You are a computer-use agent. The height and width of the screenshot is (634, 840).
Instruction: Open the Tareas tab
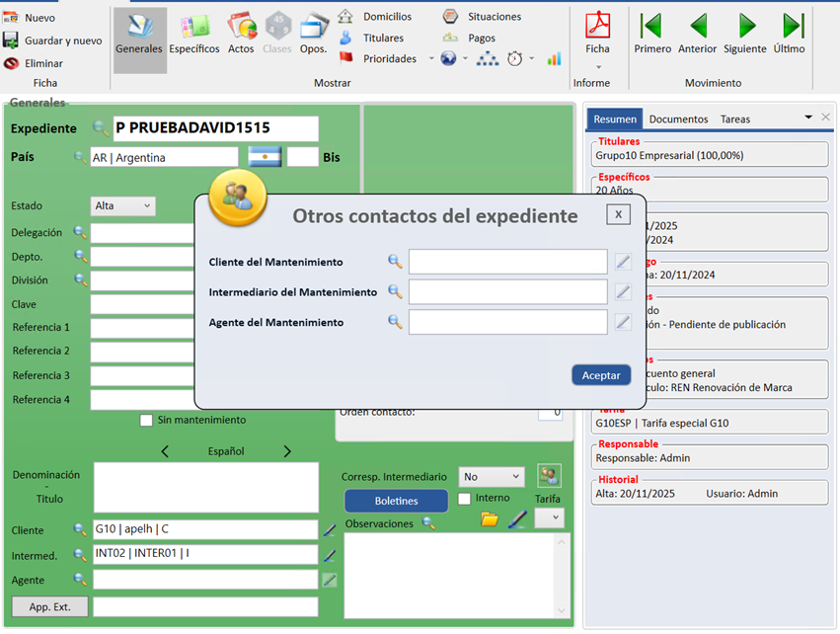(735, 119)
